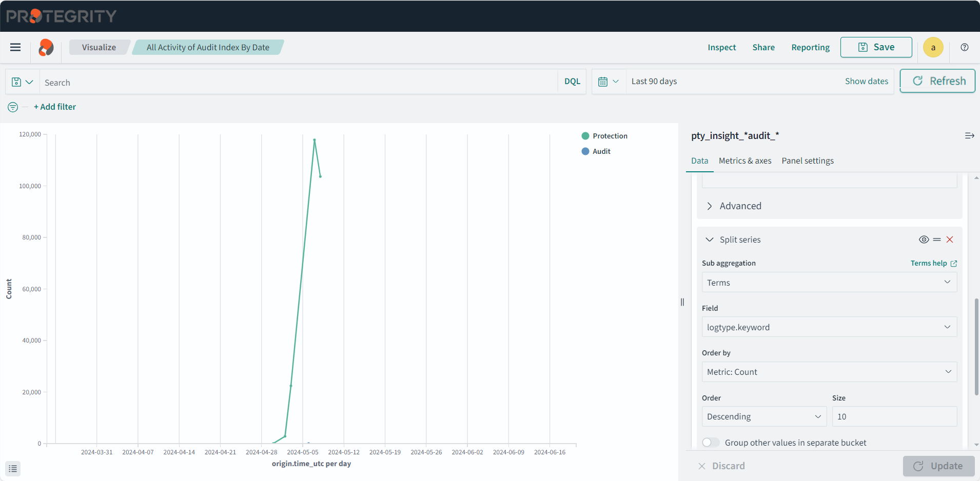Click the Protegrity home logo icon

pos(46,48)
